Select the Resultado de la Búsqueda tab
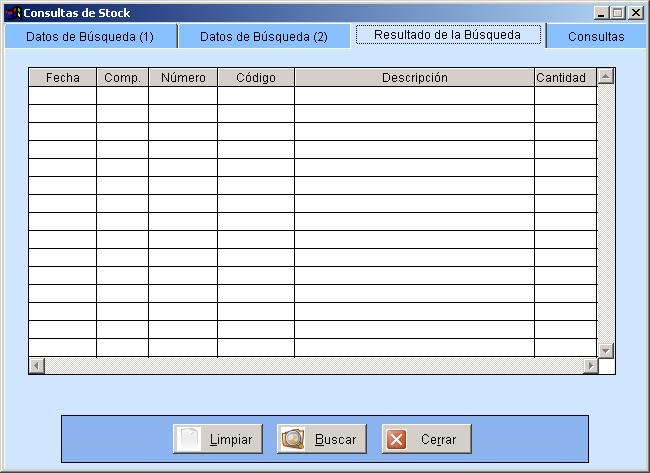Screen dimensions: 650x473 click(x=447, y=35)
